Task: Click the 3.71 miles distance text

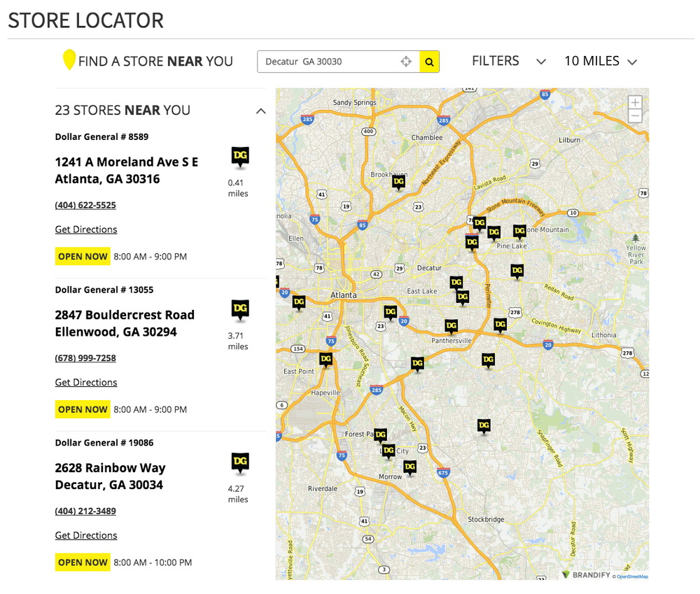Action: (x=238, y=341)
